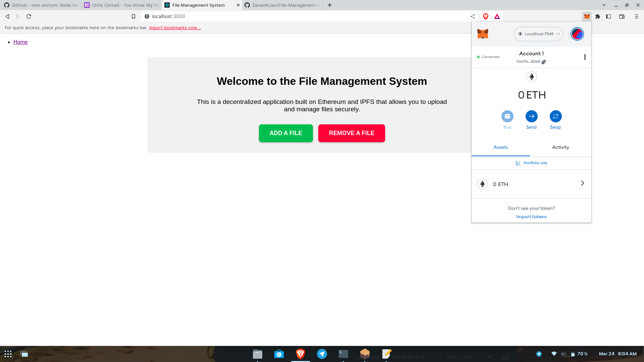Expand the ETH asset with the chevron
The image size is (644, 362).
tap(582, 183)
